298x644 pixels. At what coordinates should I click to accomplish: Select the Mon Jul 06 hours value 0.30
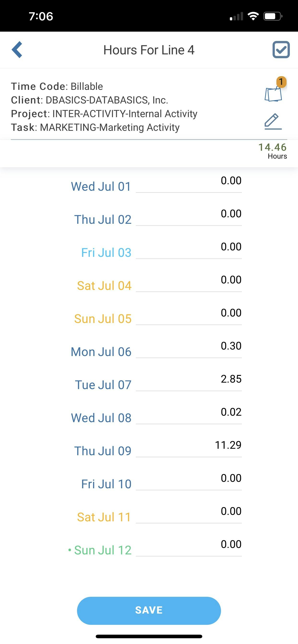(189, 349)
